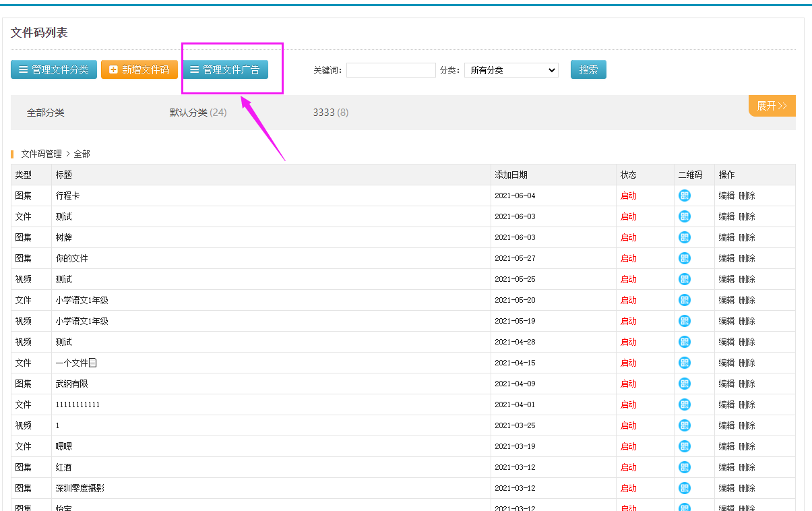Open QR code for 行程卡 row
The height and width of the screenshot is (511, 812).
pos(685,196)
